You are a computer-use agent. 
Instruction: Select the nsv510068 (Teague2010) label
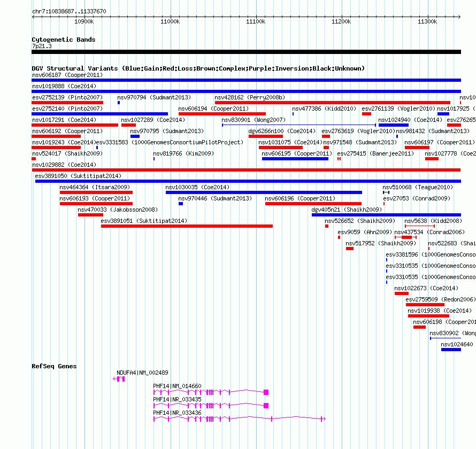(418, 187)
